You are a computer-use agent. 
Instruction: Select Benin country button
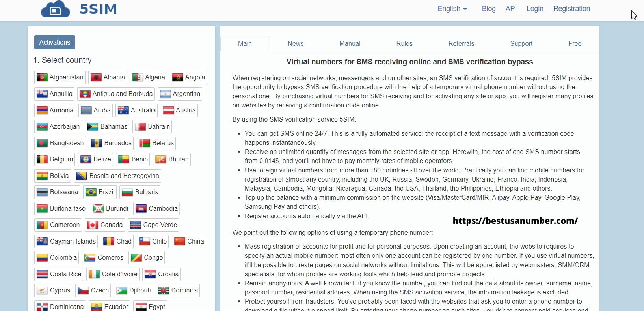(x=133, y=159)
